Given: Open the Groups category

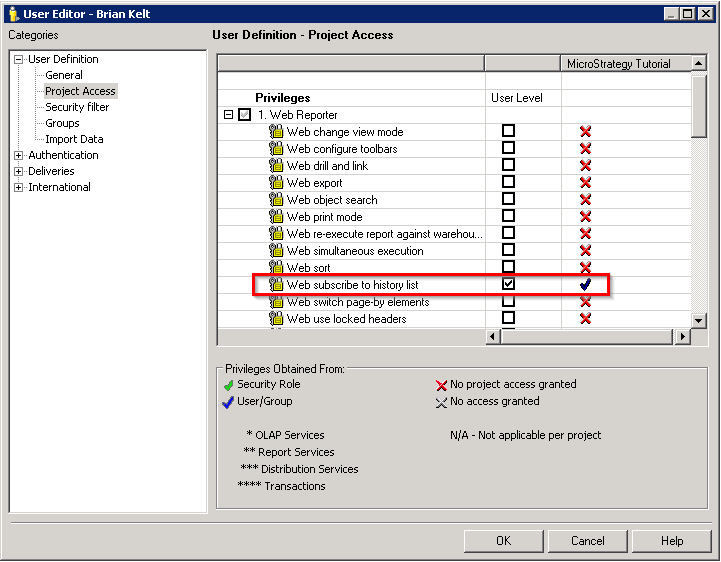Looking at the screenshot, I should (62, 123).
